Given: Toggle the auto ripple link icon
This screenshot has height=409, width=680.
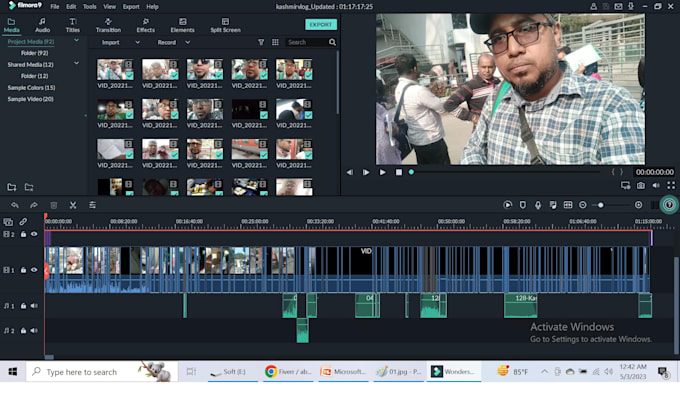Looking at the screenshot, I should [x=23, y=222].
